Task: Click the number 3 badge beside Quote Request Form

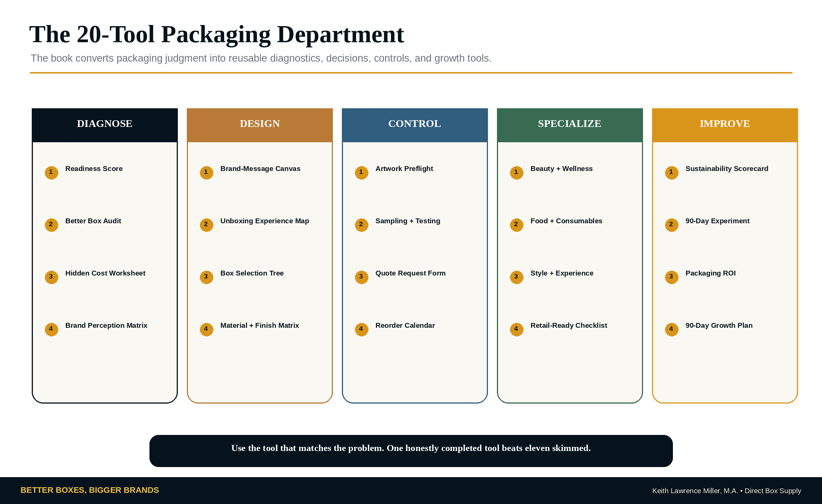Action: (x=362, y=277)
